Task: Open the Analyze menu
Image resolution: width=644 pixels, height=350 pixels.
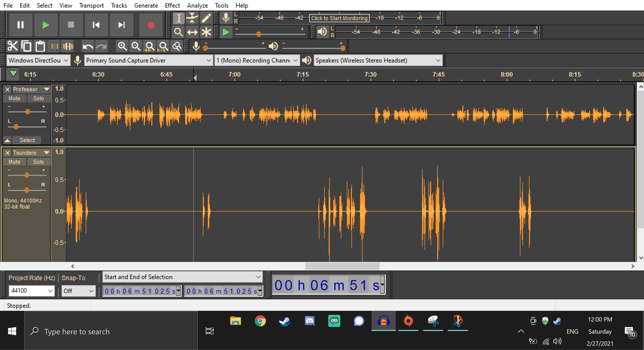Action: (x=197, y=5)
